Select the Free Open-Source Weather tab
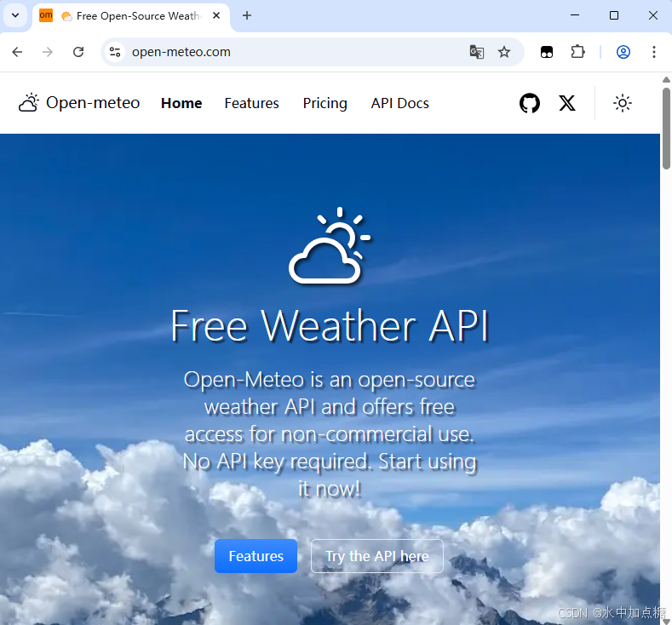 point(130,16)
